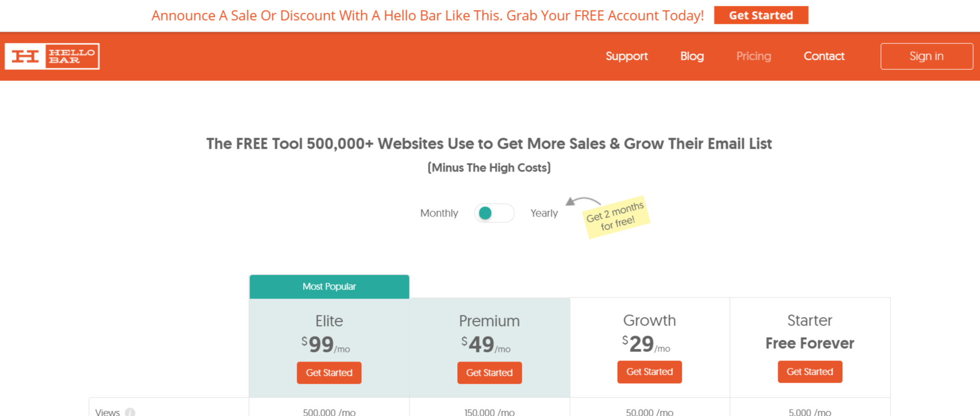This screenshot has height=416, width=980.
Task: Click the Hello Bar logo
Action: tap(52, 56)
